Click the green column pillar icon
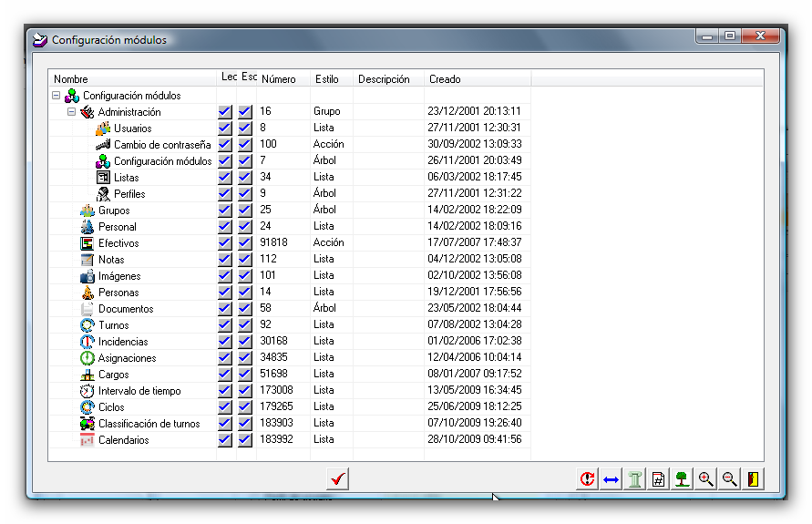 click(634, 478)
